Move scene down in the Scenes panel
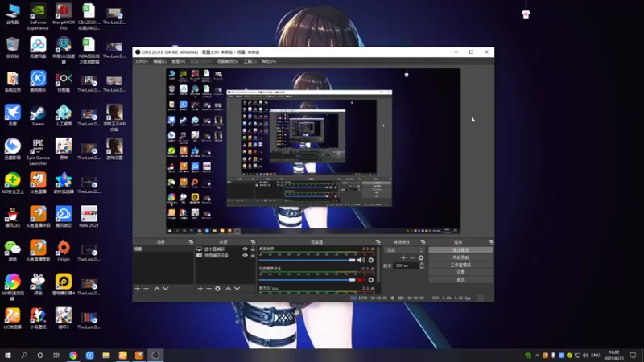Image resolution: width=644 pixels, height=362 pixels. pos(166,289)
